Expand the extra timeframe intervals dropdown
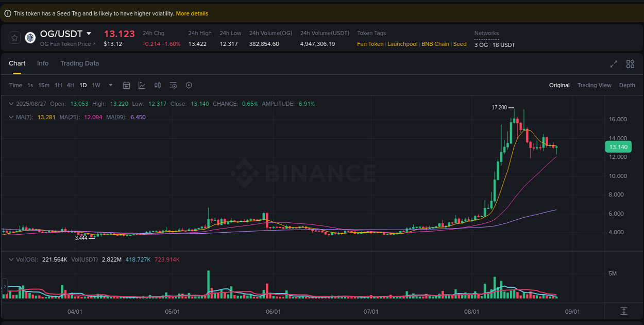 (110, 85)
